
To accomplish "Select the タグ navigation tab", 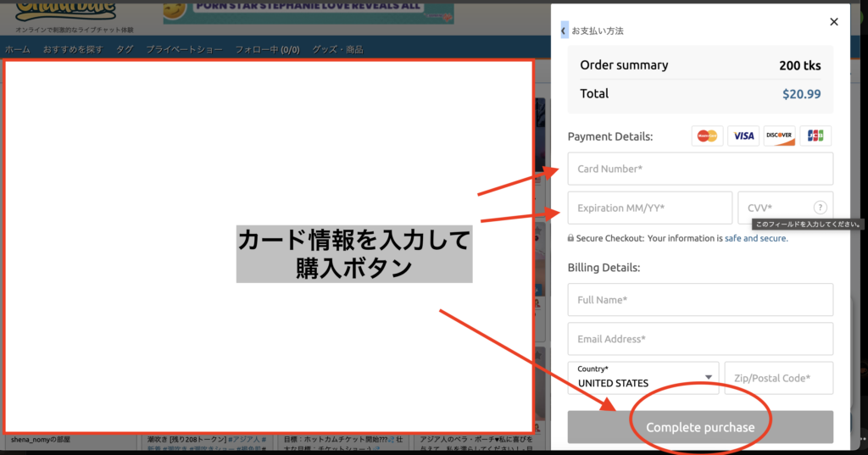I will (x=125, y=49).
